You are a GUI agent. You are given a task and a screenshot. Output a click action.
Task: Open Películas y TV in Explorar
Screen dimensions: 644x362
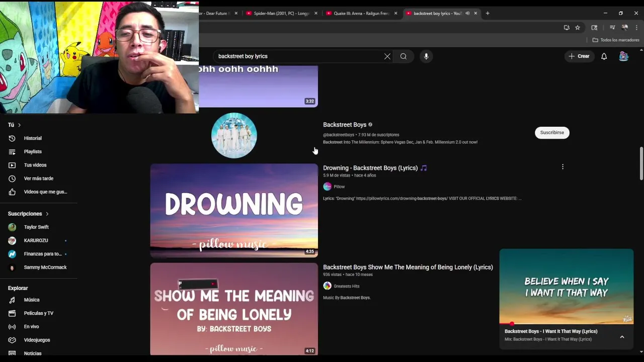click(x=39, y=313)
